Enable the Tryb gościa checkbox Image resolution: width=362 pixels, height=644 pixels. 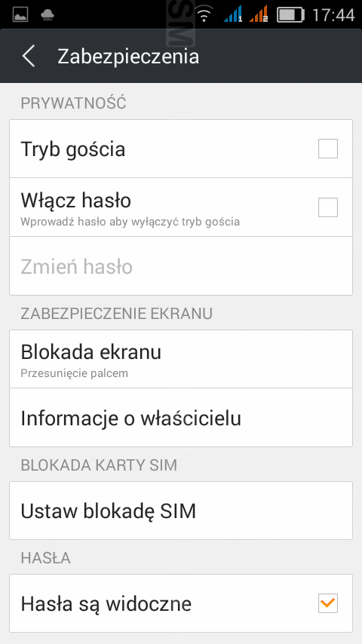click(x=328, y=149)
